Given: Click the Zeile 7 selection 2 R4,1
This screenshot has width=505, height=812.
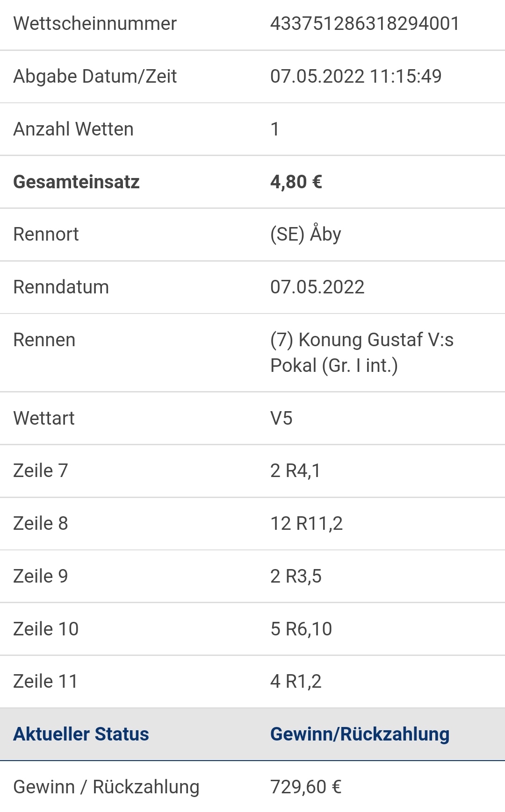Looking at the screenshot, I should 296,470.
